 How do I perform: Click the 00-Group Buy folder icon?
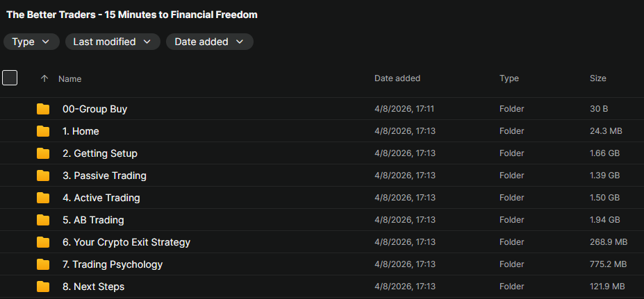(43, 109)
